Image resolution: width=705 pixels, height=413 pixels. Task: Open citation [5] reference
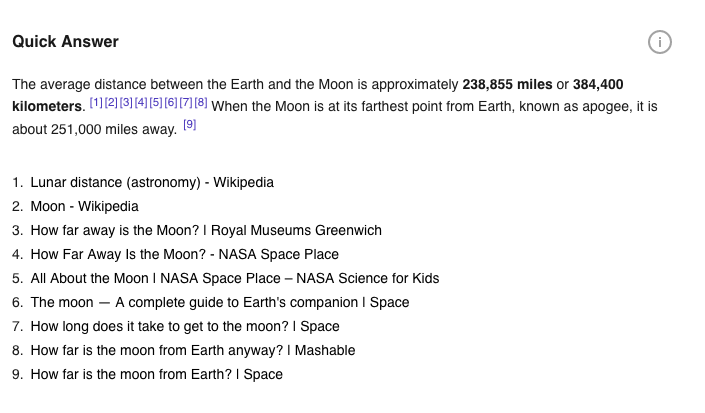(x=156, y=103)
